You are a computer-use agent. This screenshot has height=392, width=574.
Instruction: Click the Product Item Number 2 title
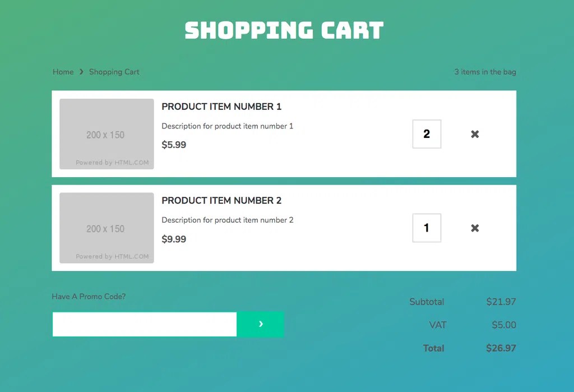coord(221,201)
